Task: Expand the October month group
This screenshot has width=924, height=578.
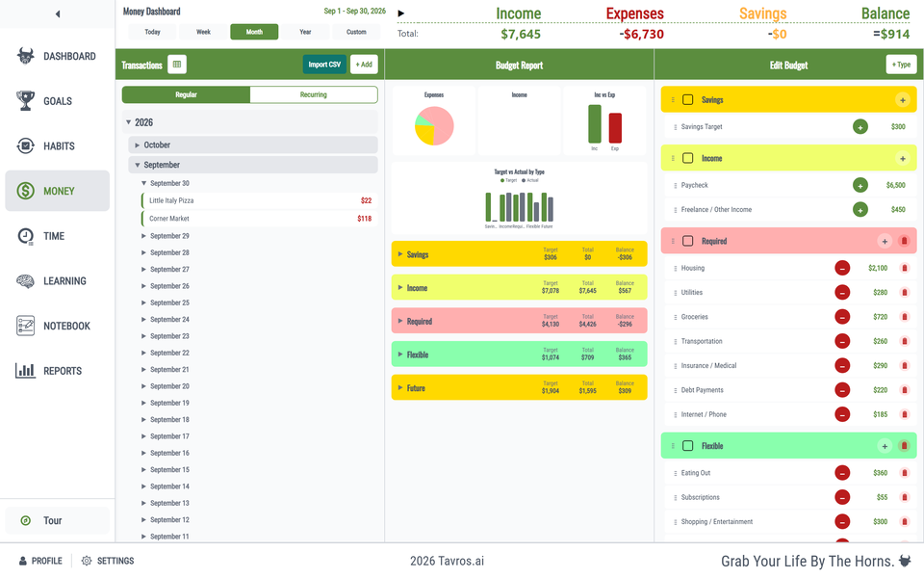Action: tap(138, 145)
